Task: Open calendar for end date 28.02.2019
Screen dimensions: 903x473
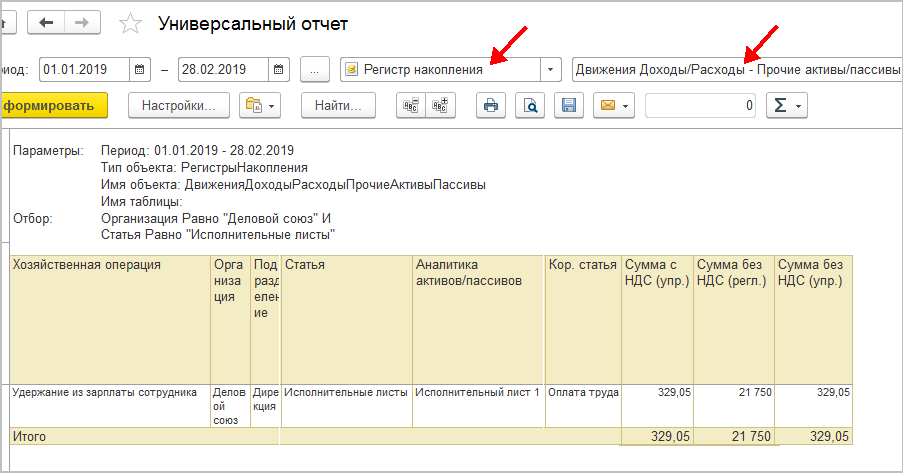Action: tap(278, 70)
